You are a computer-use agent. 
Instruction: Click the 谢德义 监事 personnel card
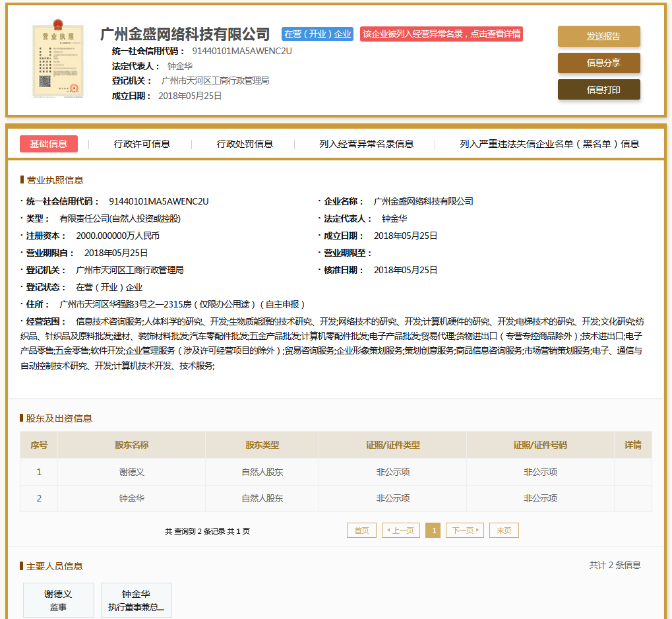(x=58, y=600)
